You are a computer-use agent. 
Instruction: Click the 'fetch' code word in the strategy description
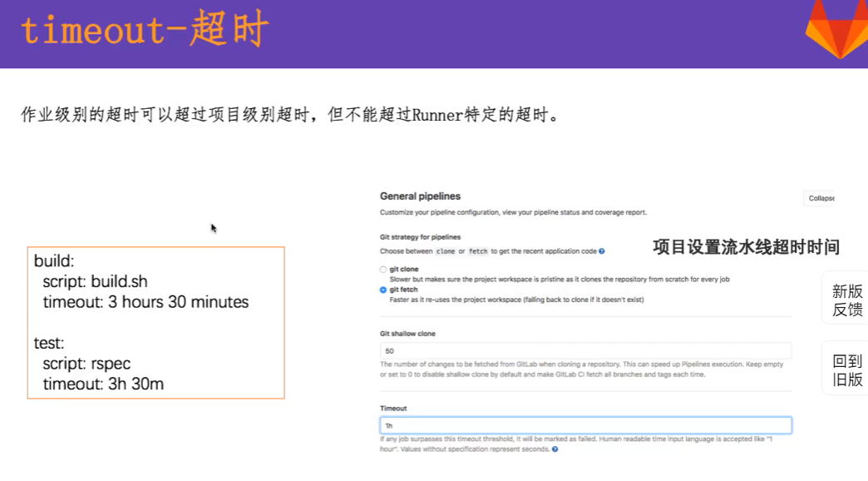(478, 251)
